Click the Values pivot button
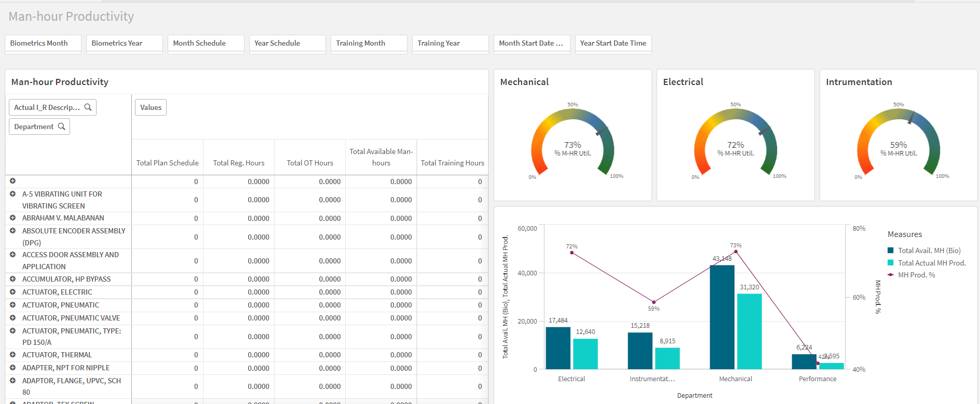980x404 pixels. pyautogui.click(x=151, y=107)
